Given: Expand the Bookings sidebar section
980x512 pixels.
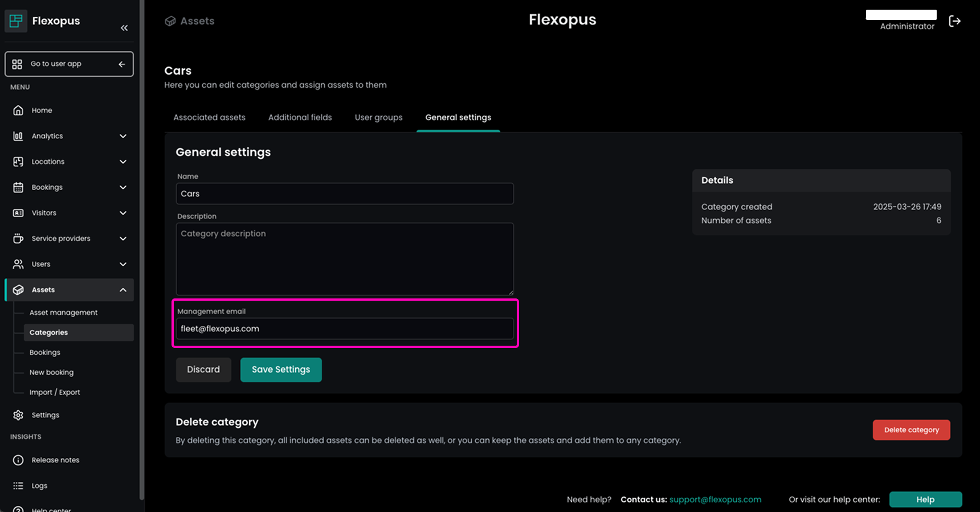Looking at the screenshot, I should click(x=123, y=187).
